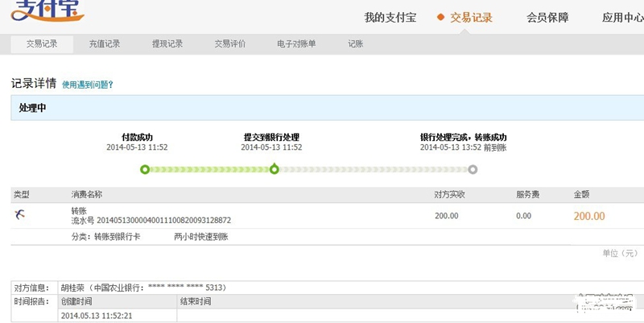Switch to the 充值记录 sub-tab
Viewport: 644px width, 323px height.
tap(105, 44)
